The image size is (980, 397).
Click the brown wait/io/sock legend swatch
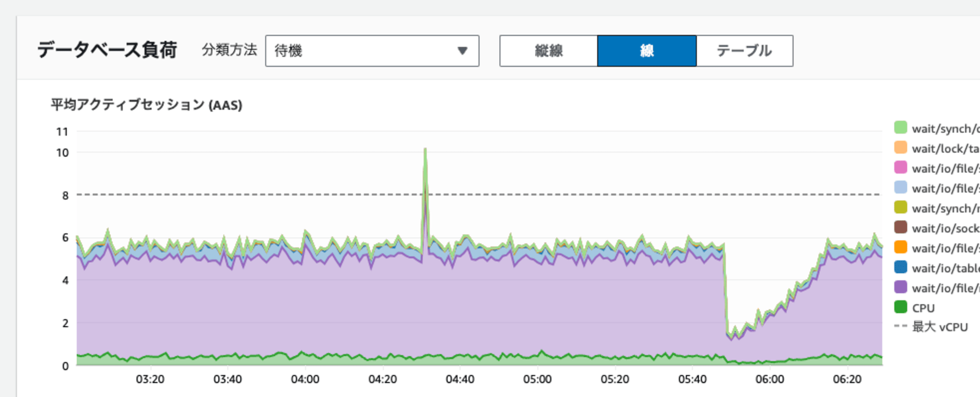click(x=901, y=227)
